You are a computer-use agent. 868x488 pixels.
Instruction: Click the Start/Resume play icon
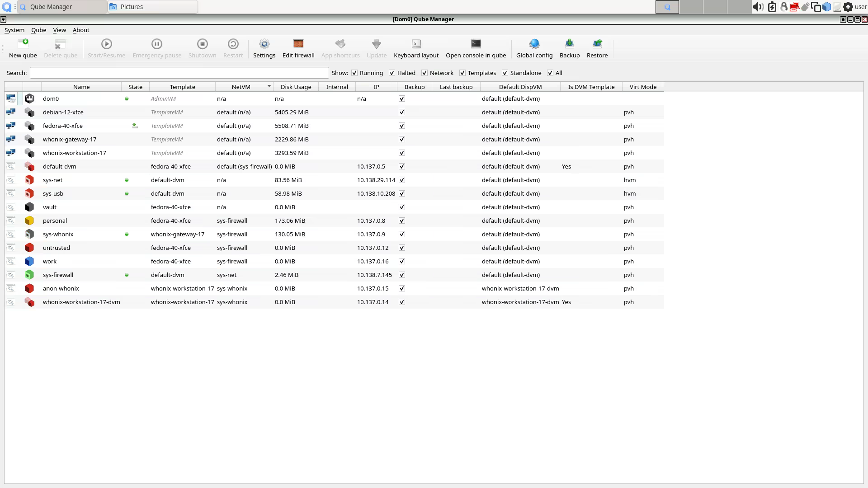pyautogui.click(x=106, y=44)
